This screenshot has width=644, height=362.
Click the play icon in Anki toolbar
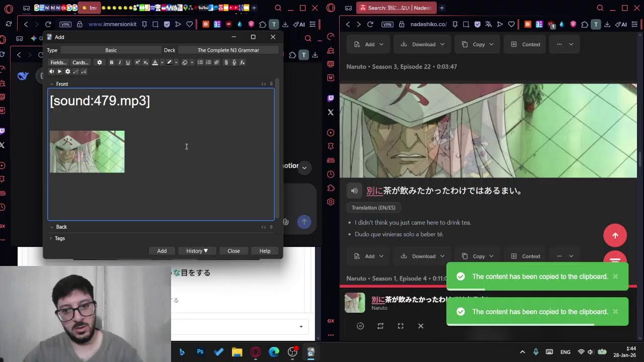point(59,71)
